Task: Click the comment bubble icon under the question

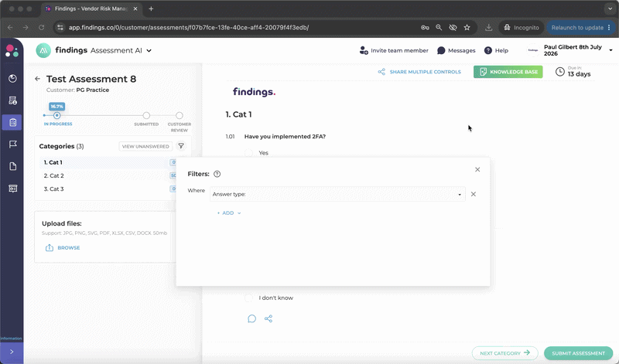Action: 252,318
